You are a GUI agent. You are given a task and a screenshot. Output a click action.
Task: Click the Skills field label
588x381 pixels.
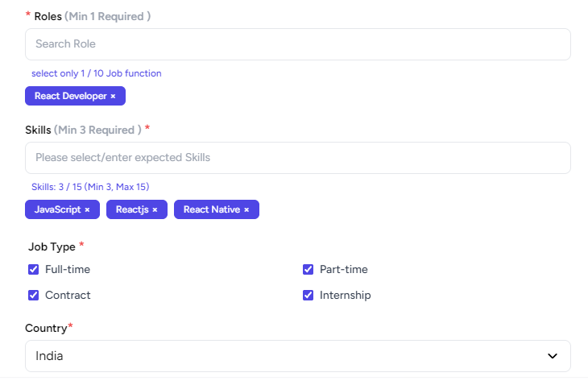tap(38, 130)
